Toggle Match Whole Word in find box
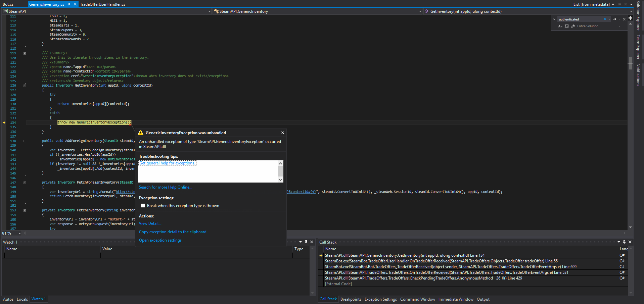 click(x=567, y=26)
